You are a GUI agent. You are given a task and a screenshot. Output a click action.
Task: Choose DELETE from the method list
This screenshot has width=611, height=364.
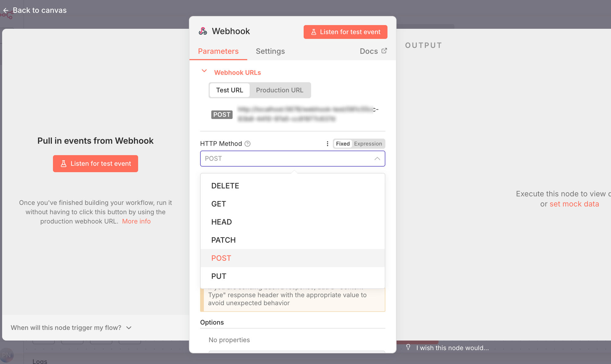[x=225, y=186]
